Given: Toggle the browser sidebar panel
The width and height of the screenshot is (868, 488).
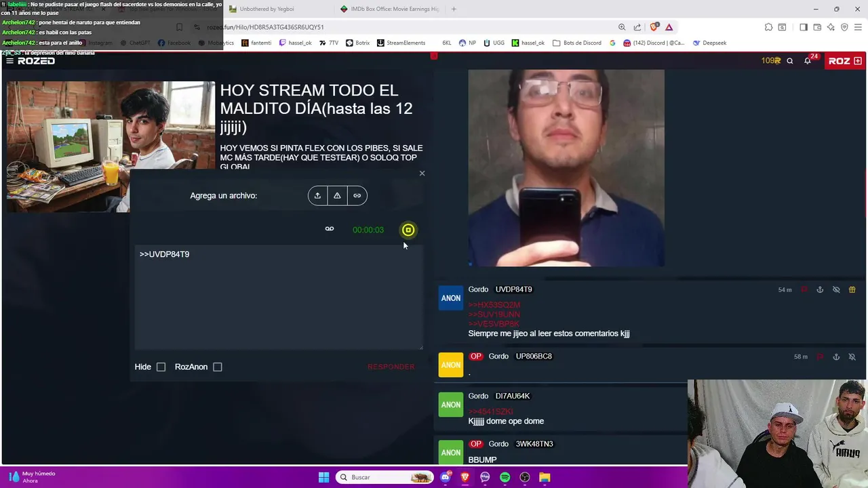Looking at the screenshot, I should tap(804, 27).
